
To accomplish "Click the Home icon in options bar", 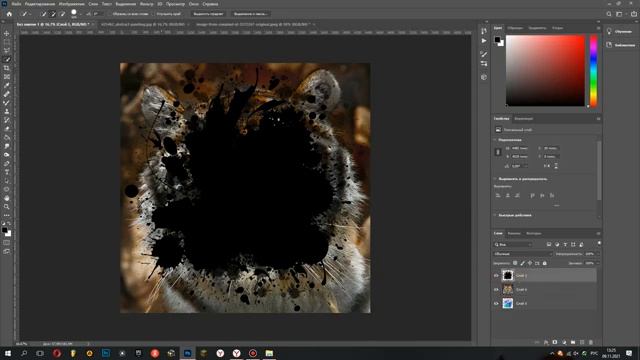I will point(9,14).
